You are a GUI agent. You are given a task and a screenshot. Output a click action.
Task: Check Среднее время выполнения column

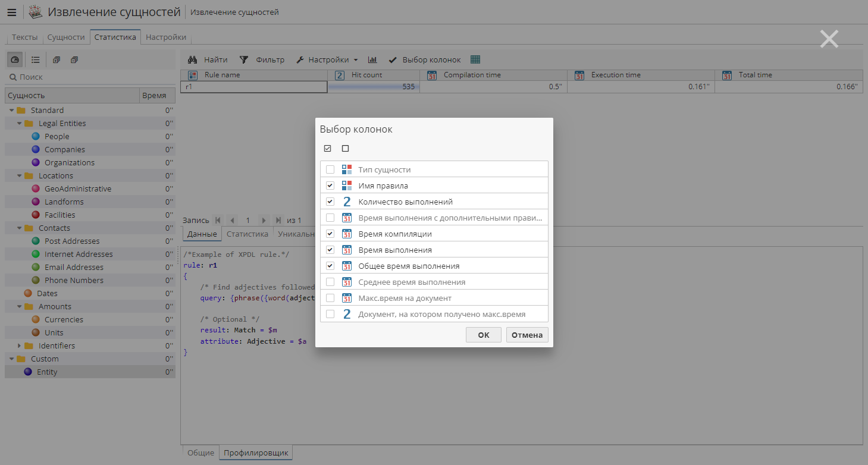330,282
